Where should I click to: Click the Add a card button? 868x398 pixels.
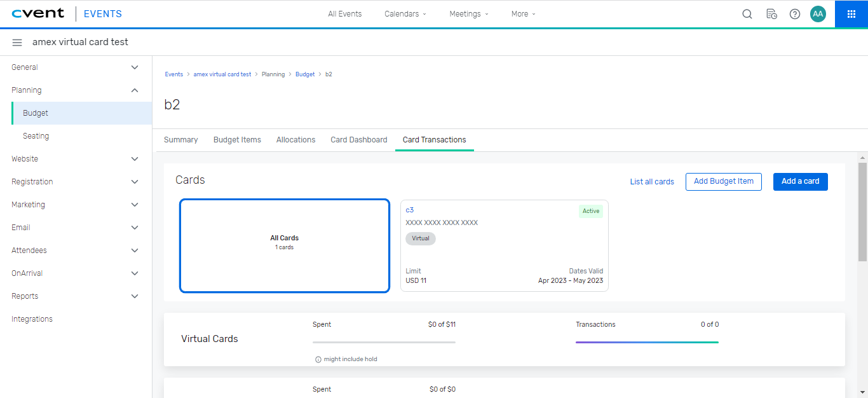(x=800, y=181)
